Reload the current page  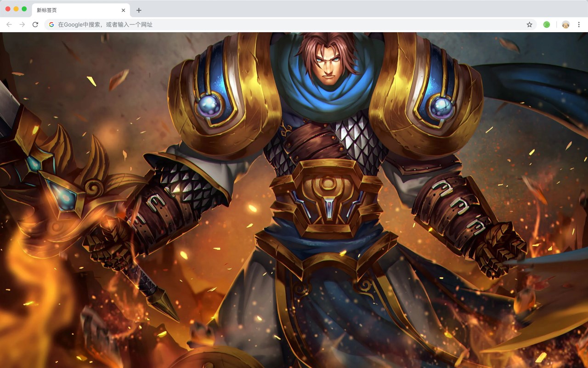coord(35,24)
